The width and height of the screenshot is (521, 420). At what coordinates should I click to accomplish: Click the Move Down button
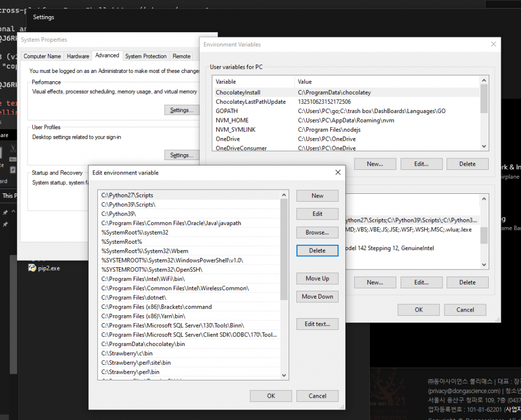tap(317, 297)
